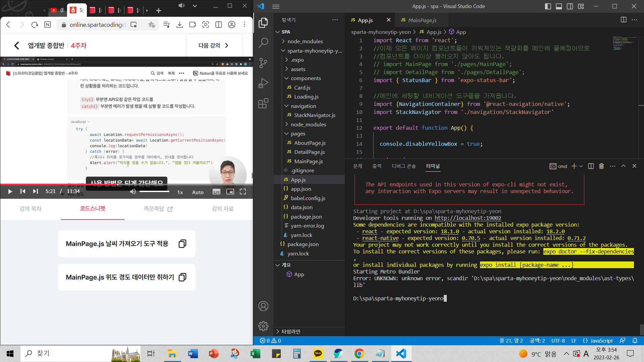
Task: Close the terminal panel
Action: tap(634, 166)
